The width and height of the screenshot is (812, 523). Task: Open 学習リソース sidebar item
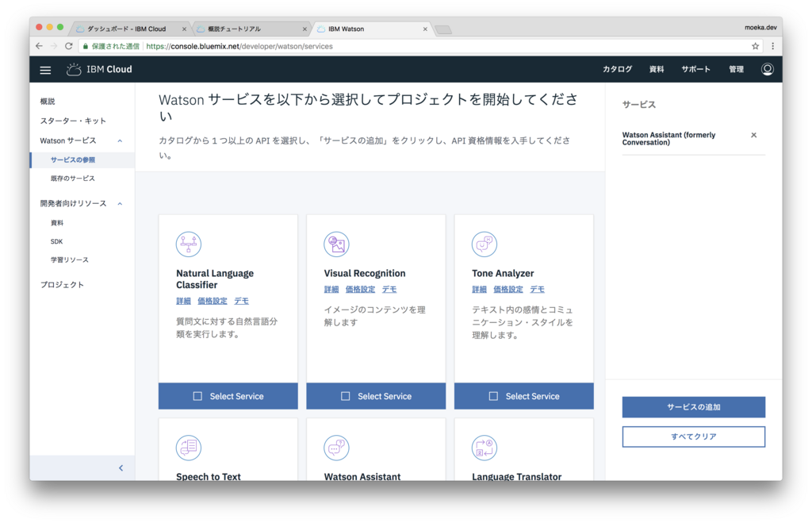[70, 260]
